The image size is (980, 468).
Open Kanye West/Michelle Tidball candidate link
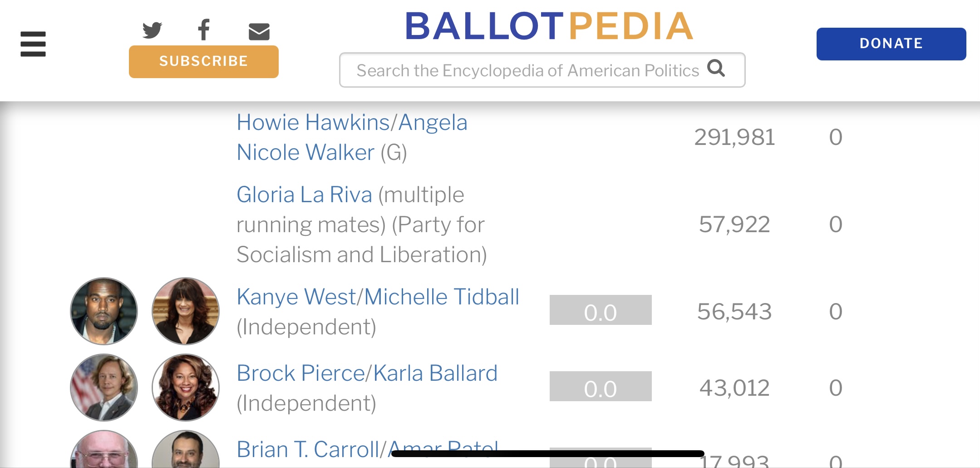pyautogui.click(x=378, y=297)
